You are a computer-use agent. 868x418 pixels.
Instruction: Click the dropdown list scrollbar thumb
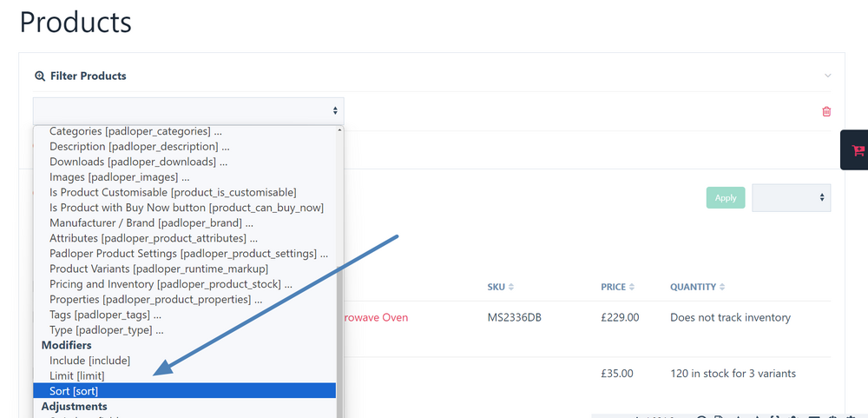(340, 344)
